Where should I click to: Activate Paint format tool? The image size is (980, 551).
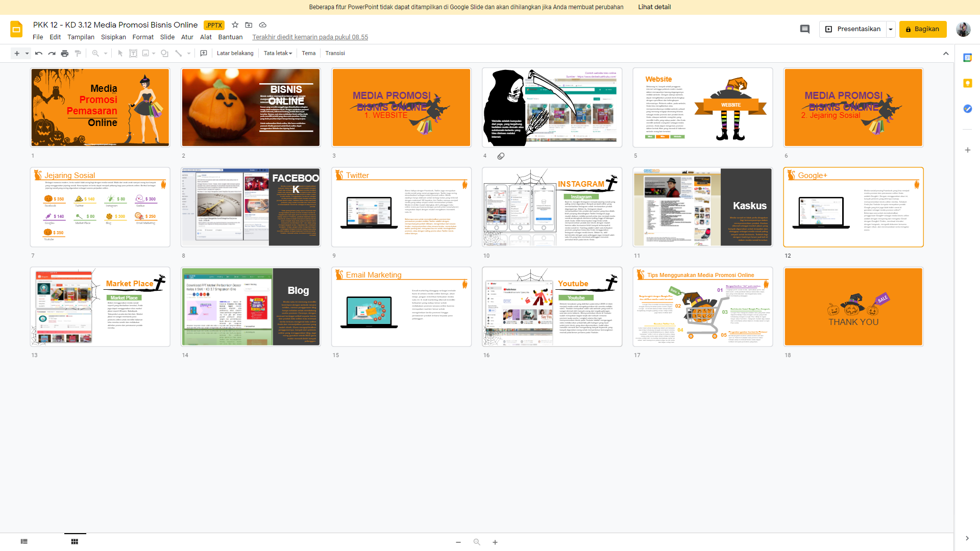coord(78,53)
